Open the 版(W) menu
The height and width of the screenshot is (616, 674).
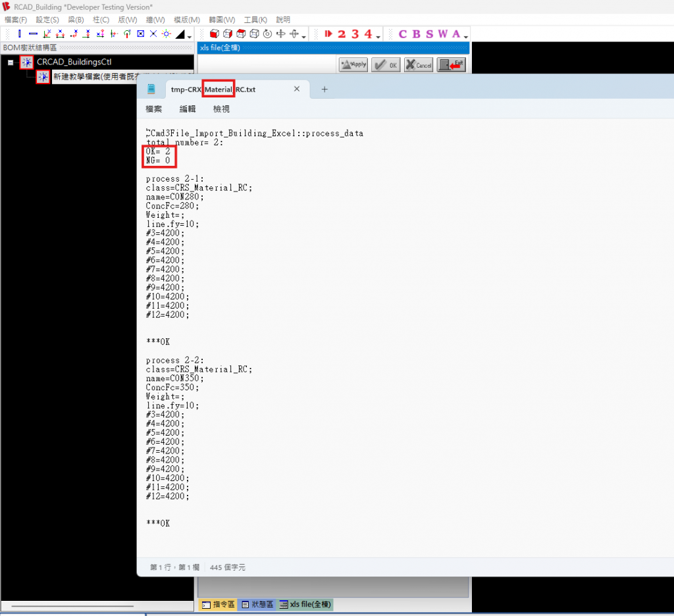(128, 20)
